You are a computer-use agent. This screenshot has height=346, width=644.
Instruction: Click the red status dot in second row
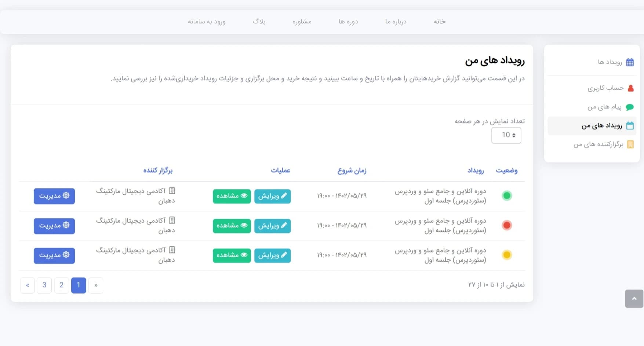(x=507, y=225)
